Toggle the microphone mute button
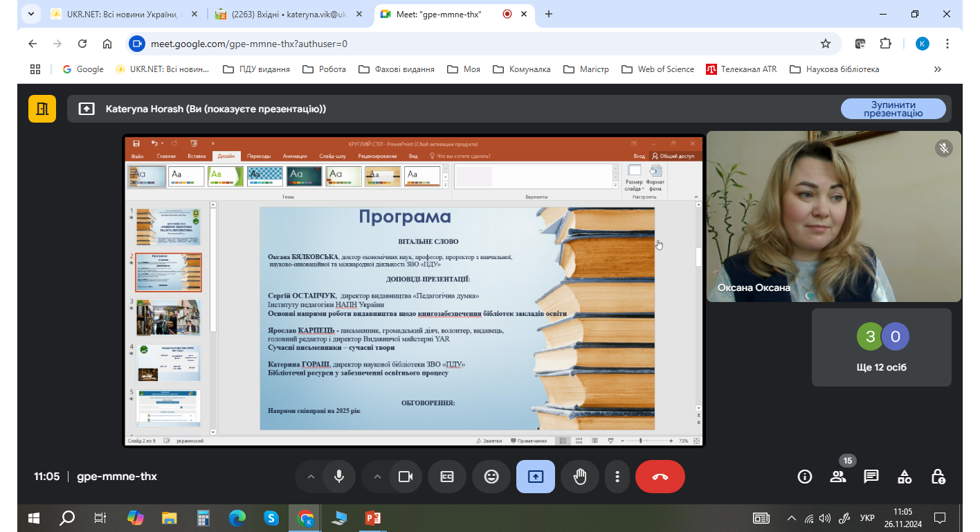 coord(339,477)
